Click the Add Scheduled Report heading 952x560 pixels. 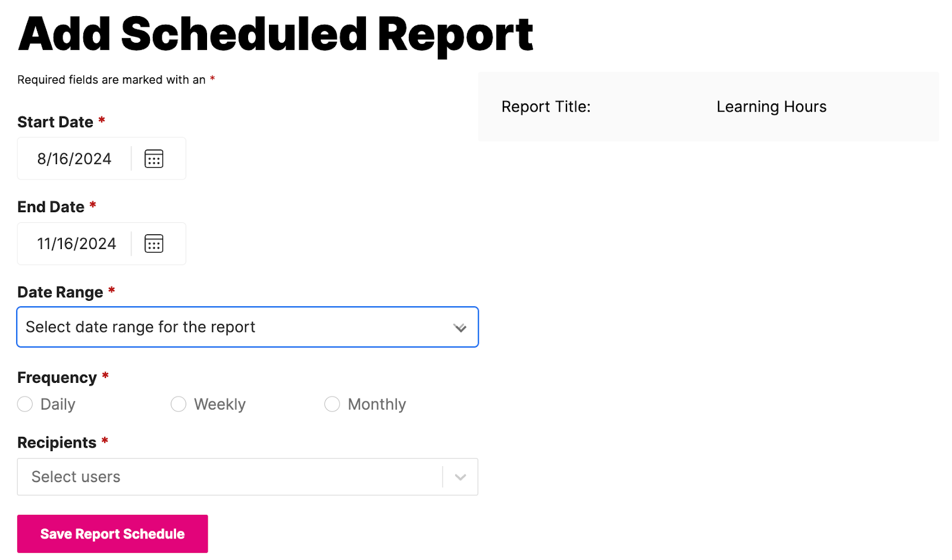[275, 34]
